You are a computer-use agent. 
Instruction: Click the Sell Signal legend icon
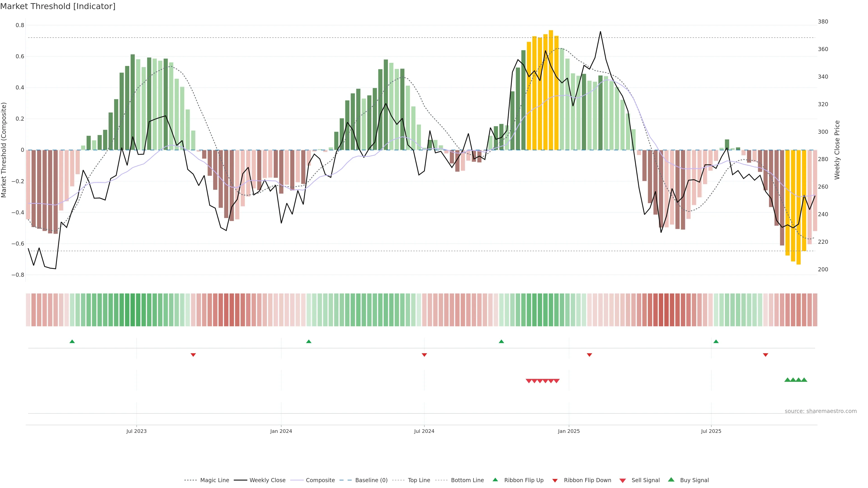[623, 481]
